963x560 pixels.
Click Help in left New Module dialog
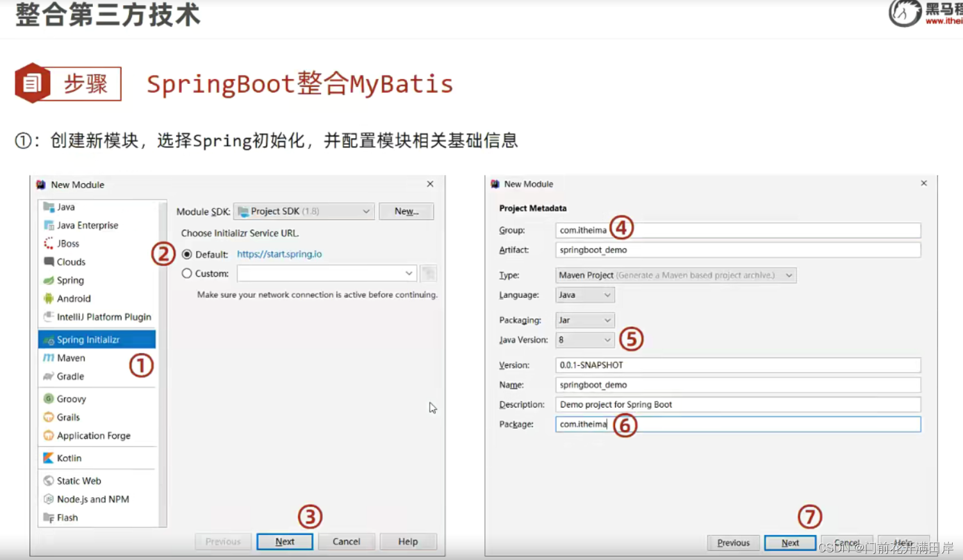coord(407,541)
